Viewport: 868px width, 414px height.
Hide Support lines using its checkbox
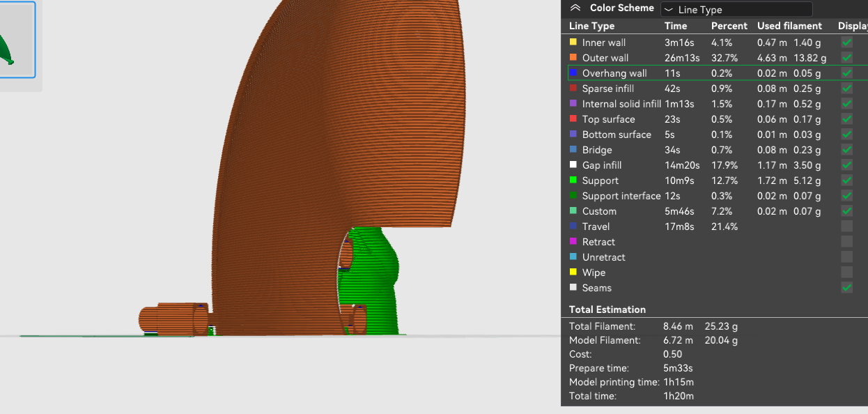[846, 181]
